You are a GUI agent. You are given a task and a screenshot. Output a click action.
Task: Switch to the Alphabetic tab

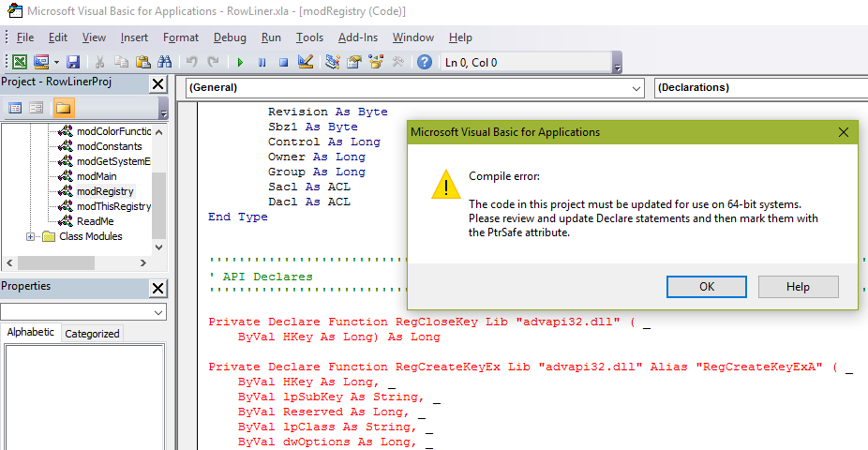pos(30,332)
